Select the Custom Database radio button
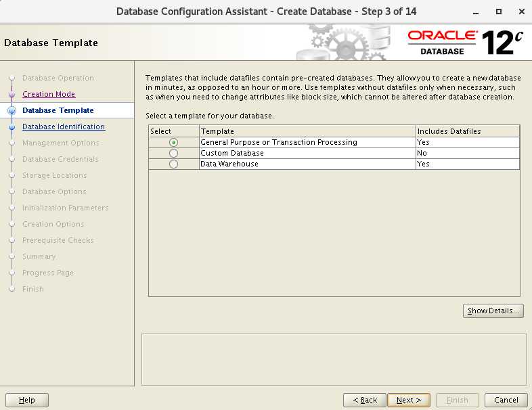532x410 pixels. (173, 154)
